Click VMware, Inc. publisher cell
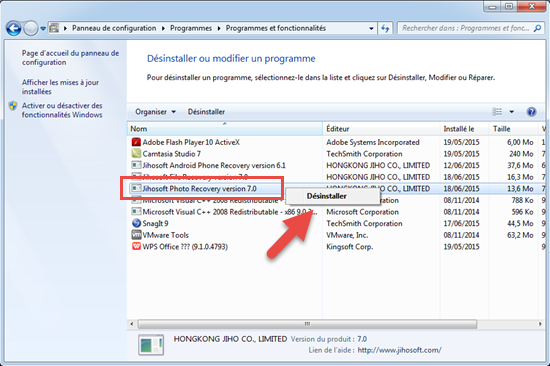Screen dimensions: 550x366 [x=347, y=235]
